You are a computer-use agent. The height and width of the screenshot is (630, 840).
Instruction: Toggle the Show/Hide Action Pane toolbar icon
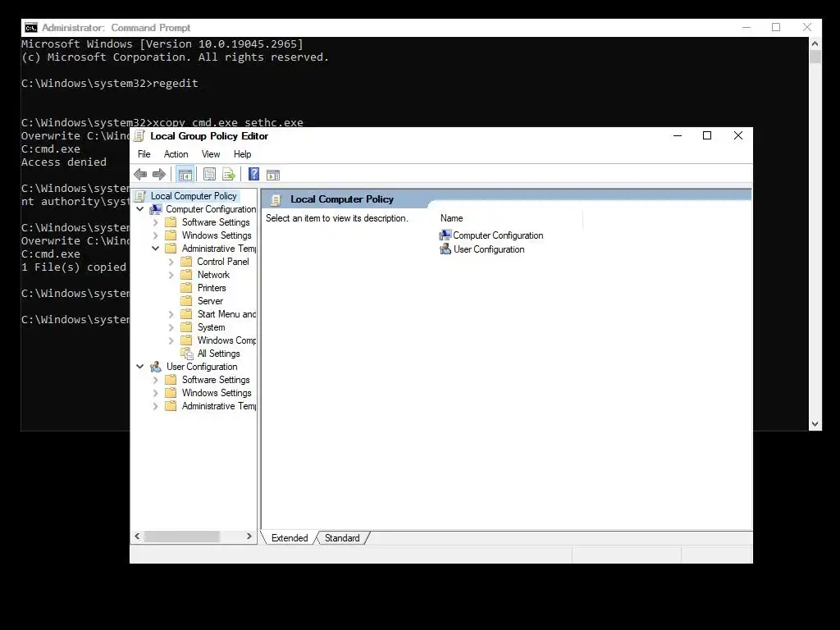[273, 175]
